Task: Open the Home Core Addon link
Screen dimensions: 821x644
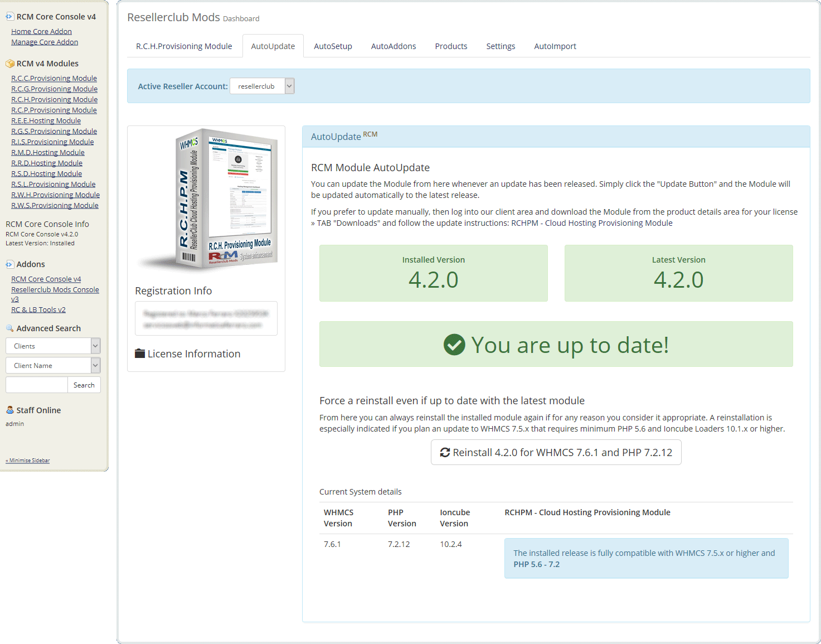Action: click(41, 31)
